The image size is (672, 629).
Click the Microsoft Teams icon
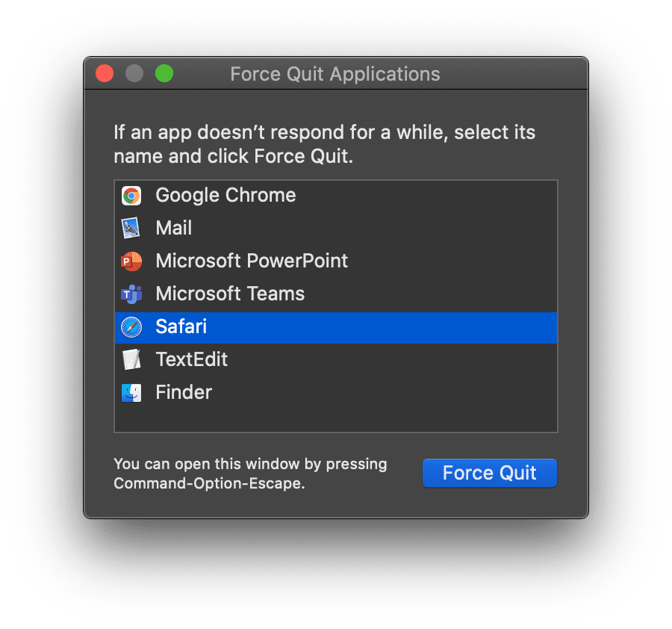coord(132,294)
